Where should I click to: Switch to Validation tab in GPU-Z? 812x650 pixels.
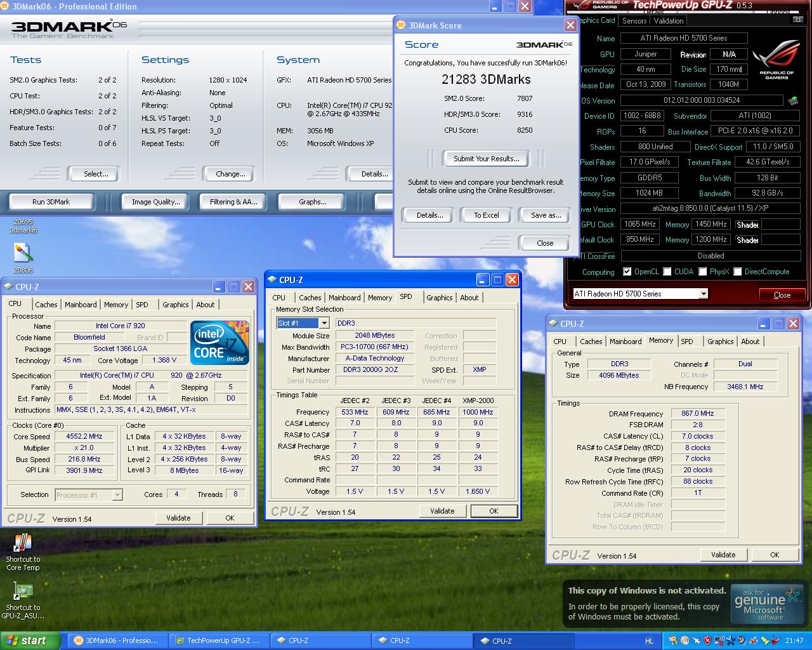tap(669, 21)
